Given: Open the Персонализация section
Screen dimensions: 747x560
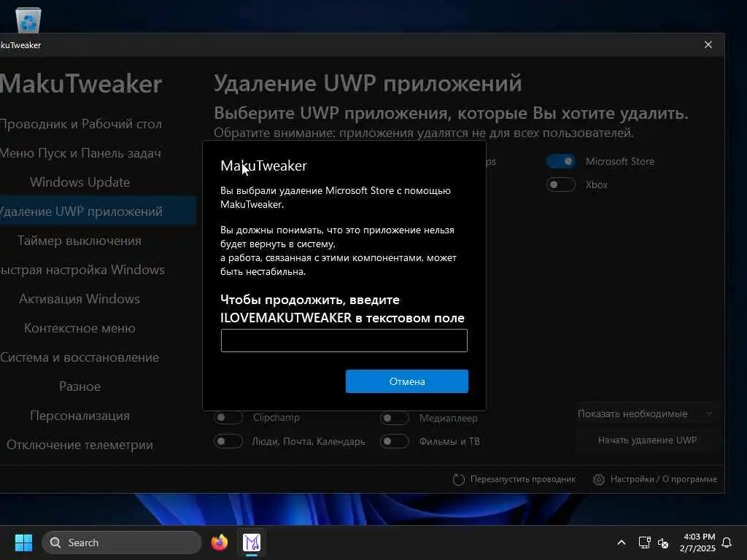Looking at the screenshot, I should 80,415.
